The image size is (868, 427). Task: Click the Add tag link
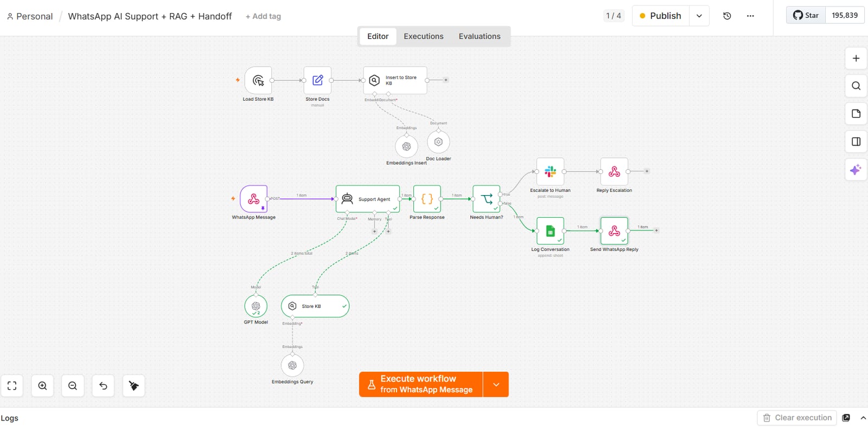point(263,16)
